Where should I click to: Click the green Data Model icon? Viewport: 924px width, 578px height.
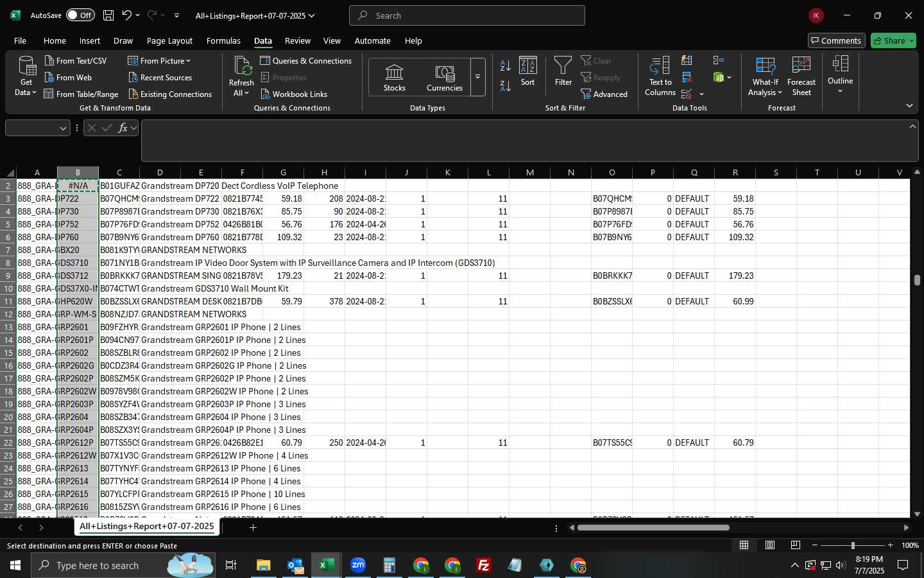pos(719,77)
